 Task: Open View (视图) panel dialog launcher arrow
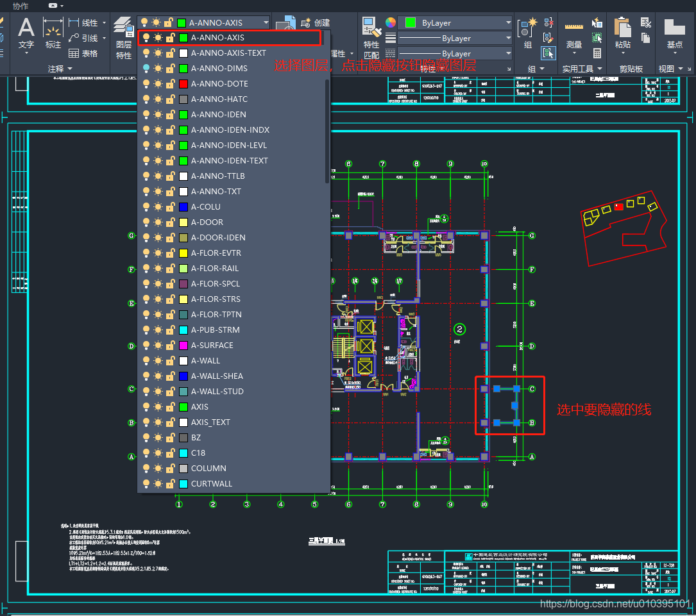tap(690, 69)
